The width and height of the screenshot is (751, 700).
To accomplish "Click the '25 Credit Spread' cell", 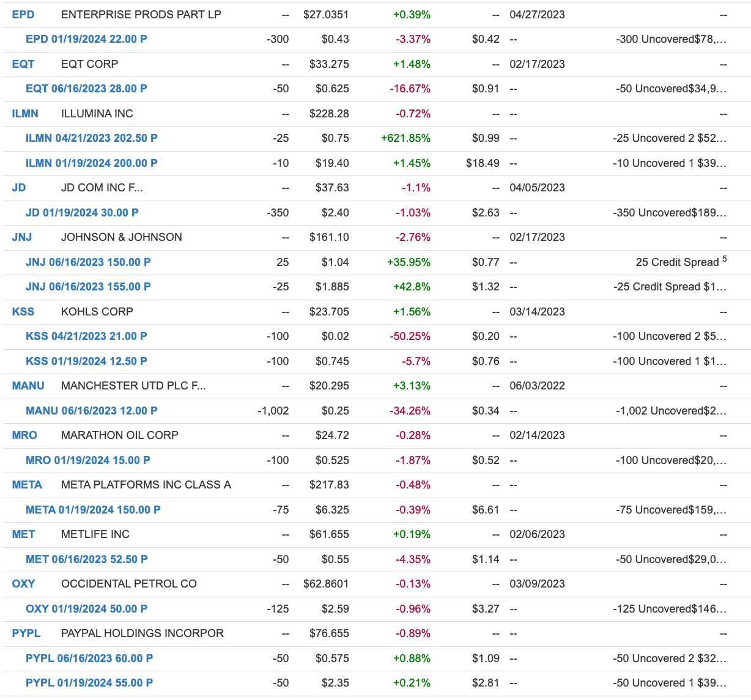I will tap(681, 262).
